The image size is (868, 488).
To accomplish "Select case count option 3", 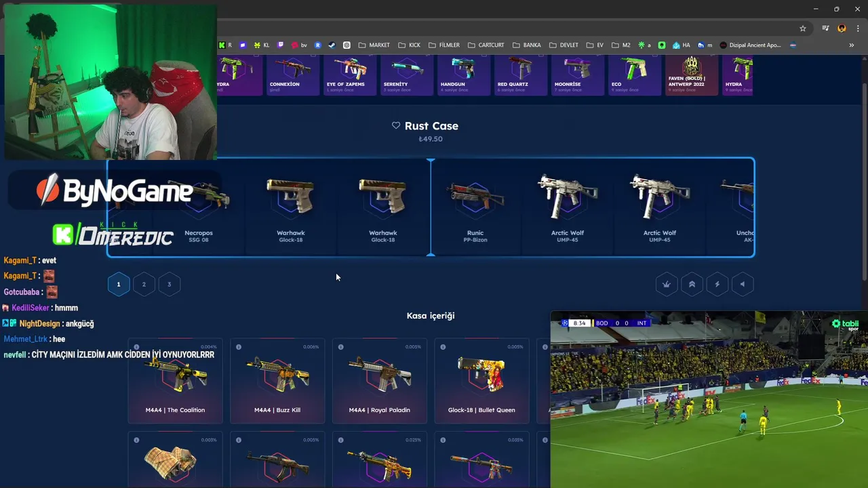I will 170,284.
